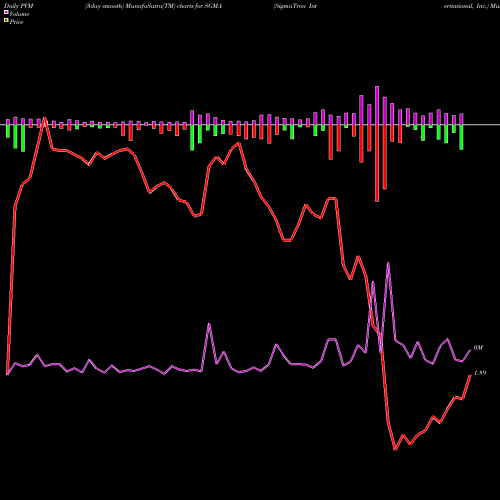This screenshot has height=500, width=500.
Task: Click the 'SGMA' ticker text in header
Action: coord(213,6)
